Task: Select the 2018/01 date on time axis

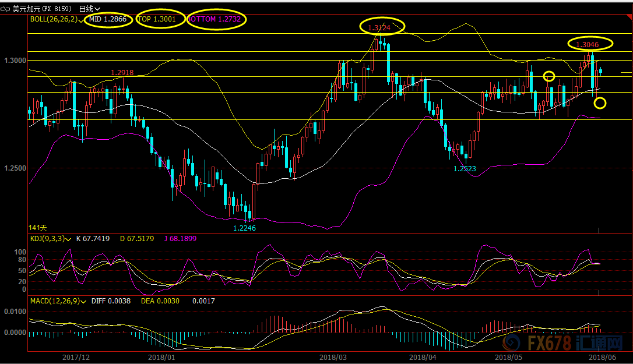Action: pos(161,356)
